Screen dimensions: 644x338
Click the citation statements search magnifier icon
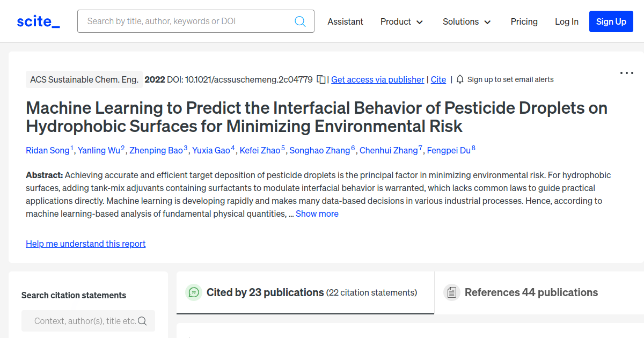pos(142,321)
